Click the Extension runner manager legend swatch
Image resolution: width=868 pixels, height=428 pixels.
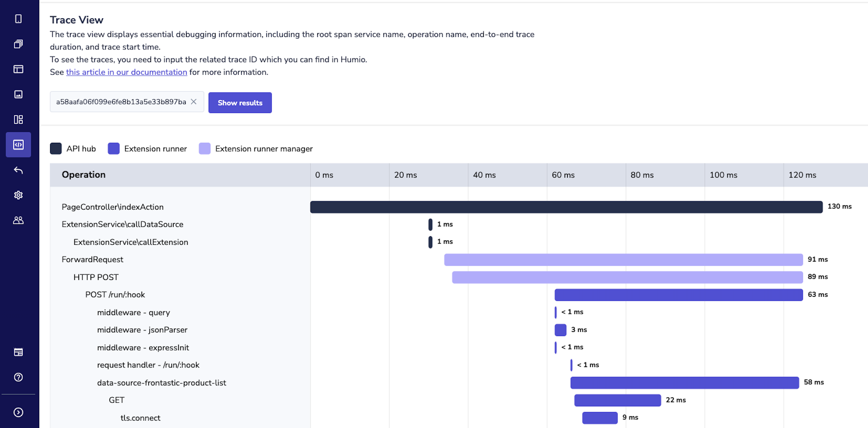pos(204,149)
